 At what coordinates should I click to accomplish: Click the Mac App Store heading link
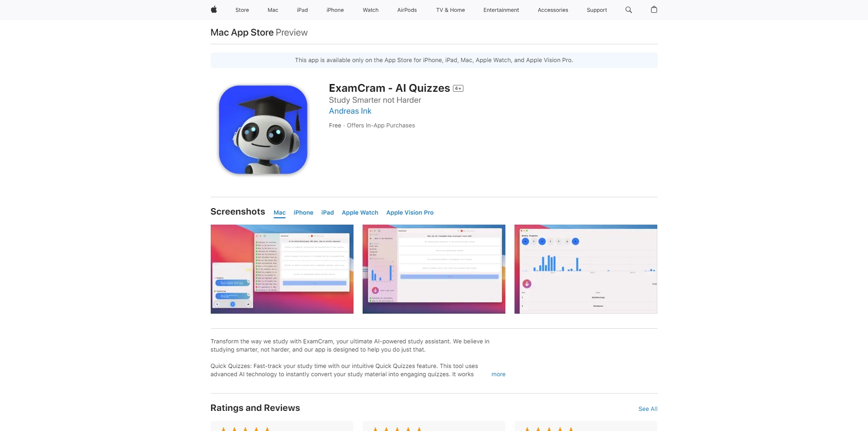click(242, 32)
